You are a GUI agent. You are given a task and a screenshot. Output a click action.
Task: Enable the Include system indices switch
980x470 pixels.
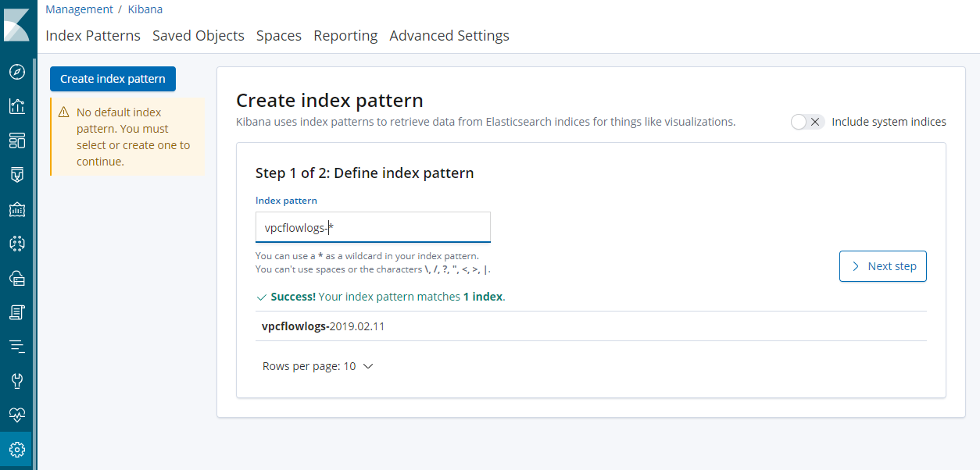[x=807, y=122]
